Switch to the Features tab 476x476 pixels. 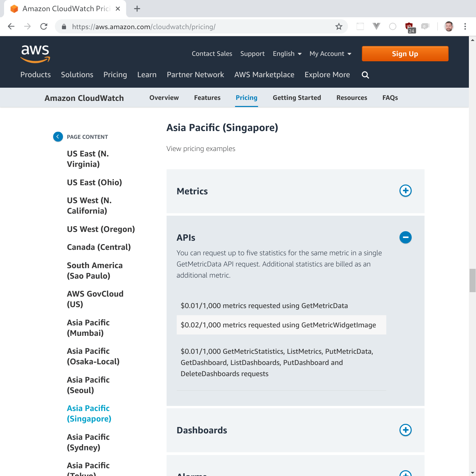(x=207, y=98)
